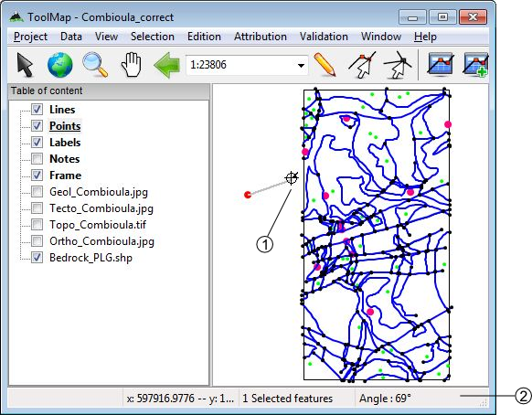Show the Topo_Combioula.tif layer

37,224
